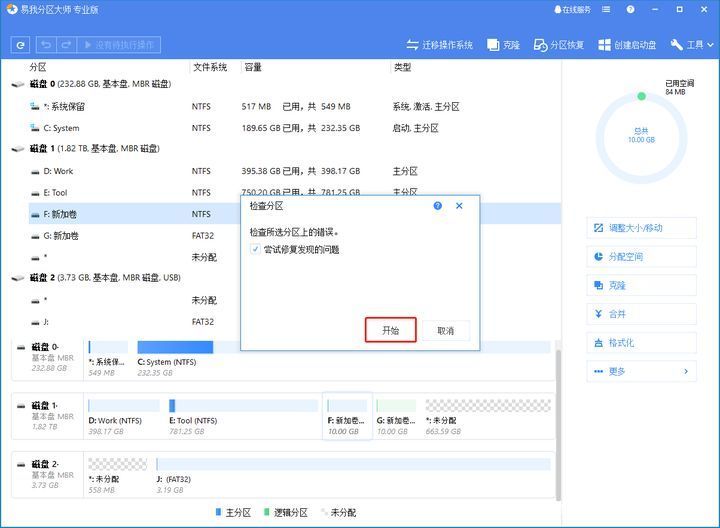Click the 开始 start button
Viewport: 720px width, 528px height.
click(x=391, y=330)
